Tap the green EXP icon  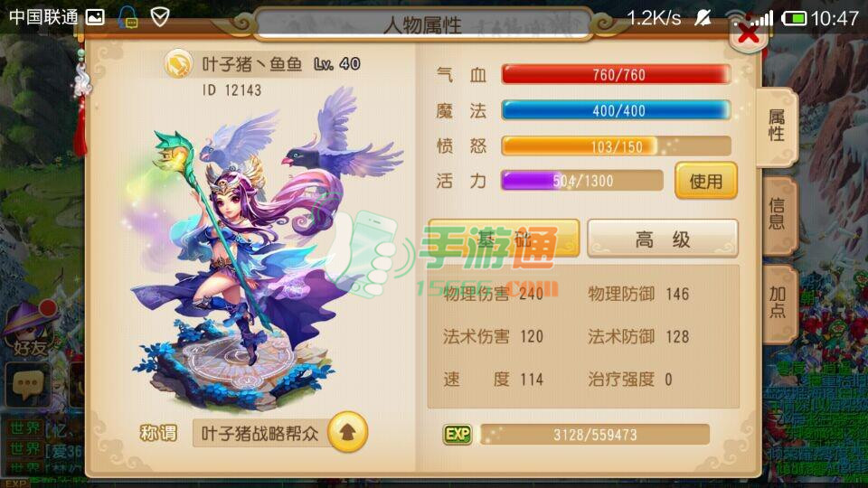[x=458, y=435]
